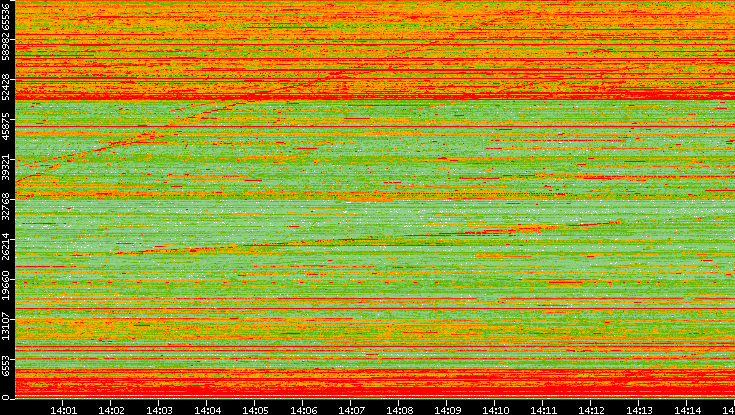Viewport: 735px width, 415px height.
Task: Click the 0 value on vertical axis
Action: click(5, 398)
